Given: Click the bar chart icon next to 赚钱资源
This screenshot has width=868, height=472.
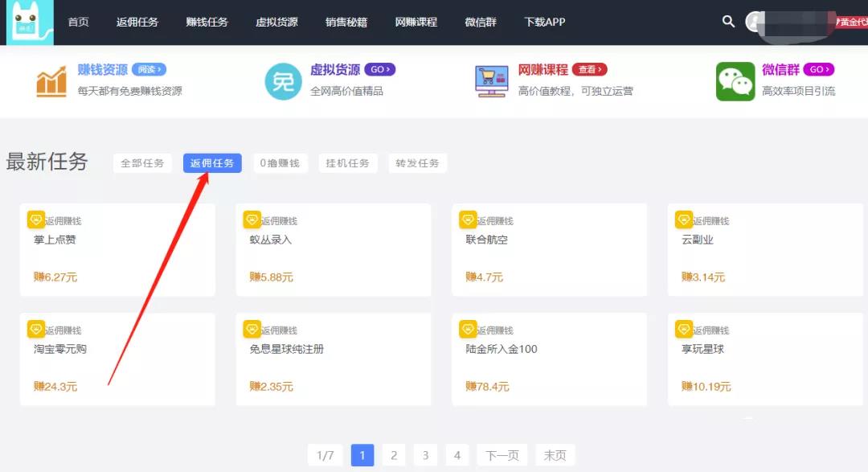Looking at the screenshot, I should point(51,80).
